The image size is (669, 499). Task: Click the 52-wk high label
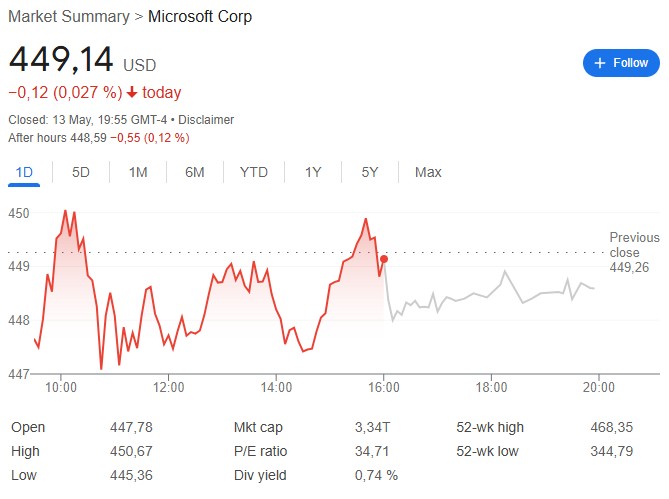490,427
